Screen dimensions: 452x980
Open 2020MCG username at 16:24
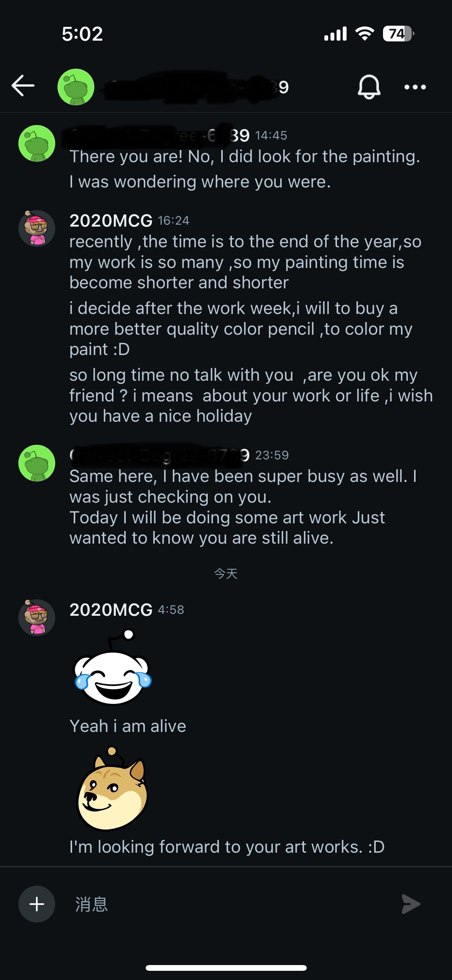pyautogui.click(x=111, y=220)
